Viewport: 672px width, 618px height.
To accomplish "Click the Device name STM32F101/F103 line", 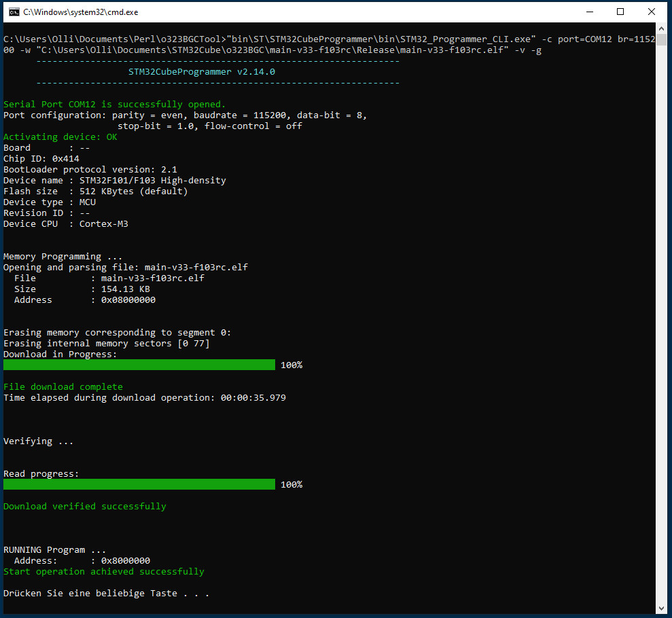I will click(x=115, y=181).
